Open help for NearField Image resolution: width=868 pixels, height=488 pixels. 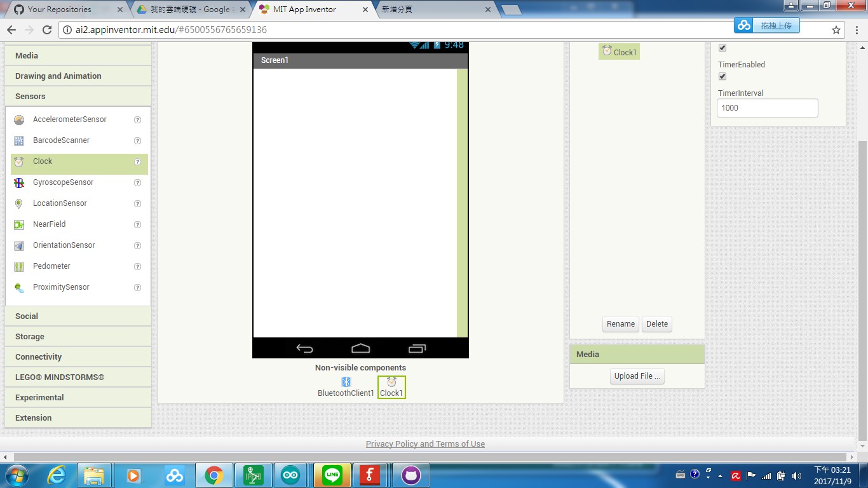coord(137,225)
